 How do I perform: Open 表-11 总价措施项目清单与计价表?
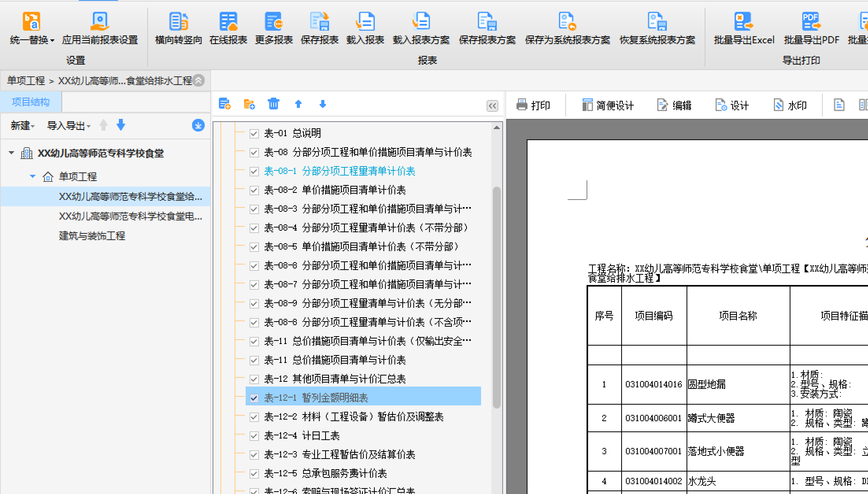pos(335,360)
